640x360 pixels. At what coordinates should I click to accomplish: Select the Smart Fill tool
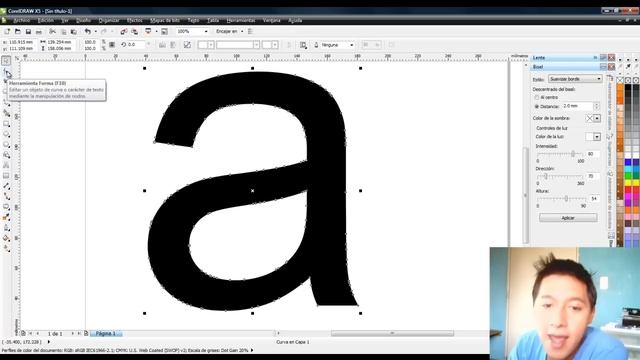click(x=6, y=113)
